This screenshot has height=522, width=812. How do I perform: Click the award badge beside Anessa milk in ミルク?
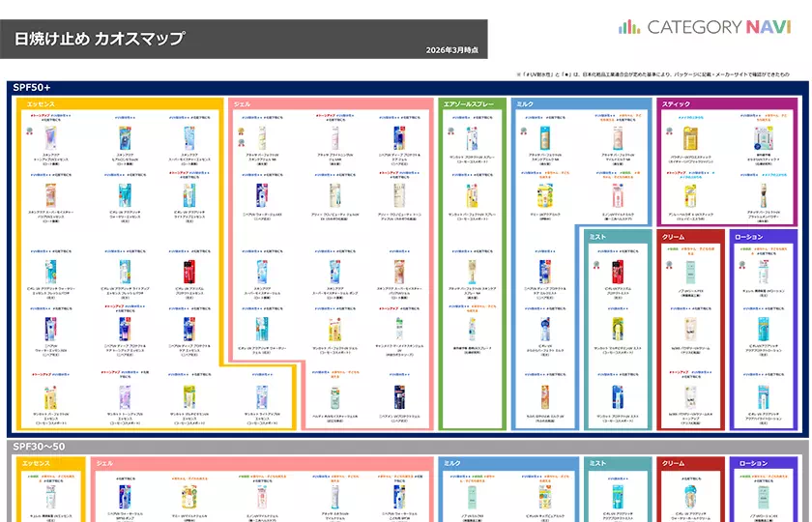point(524,131)
